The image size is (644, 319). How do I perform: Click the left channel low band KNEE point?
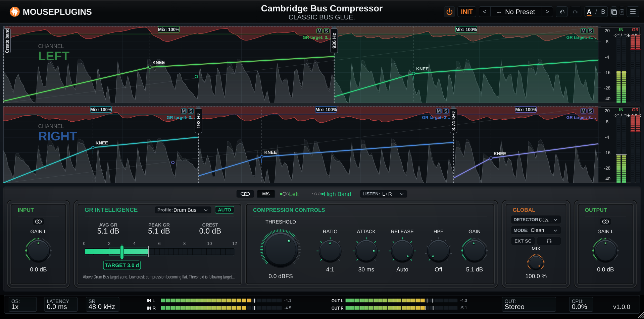150,67
